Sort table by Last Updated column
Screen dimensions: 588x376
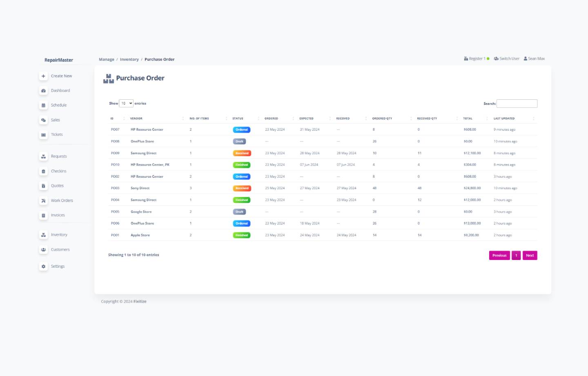tap(504, 119)
